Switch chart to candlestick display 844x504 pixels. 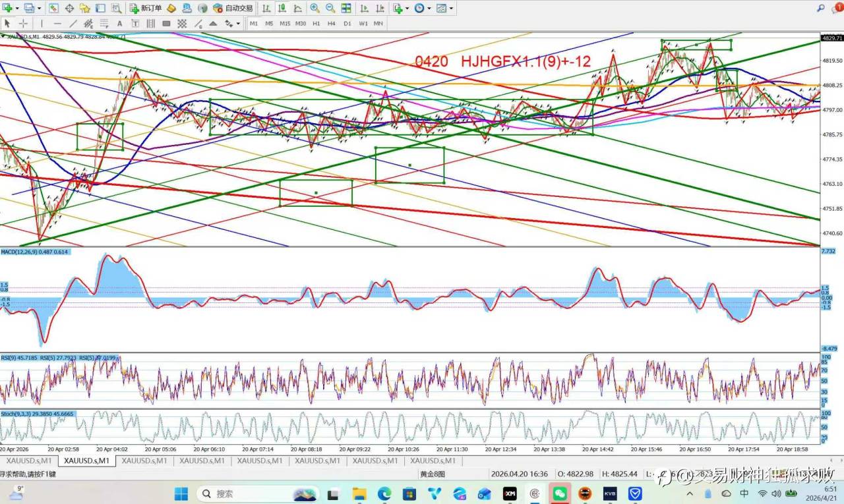(282, 9)
